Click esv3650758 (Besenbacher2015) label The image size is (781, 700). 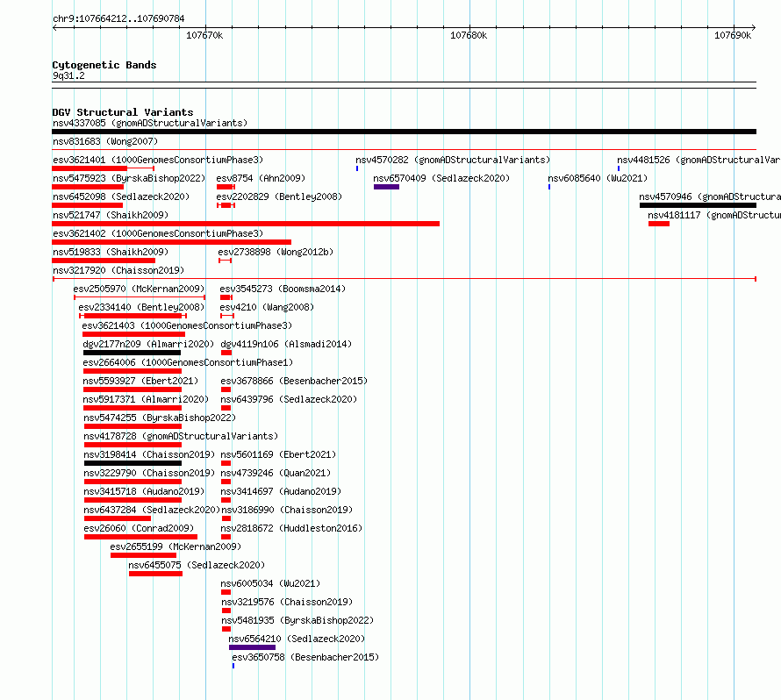point(305,657)
